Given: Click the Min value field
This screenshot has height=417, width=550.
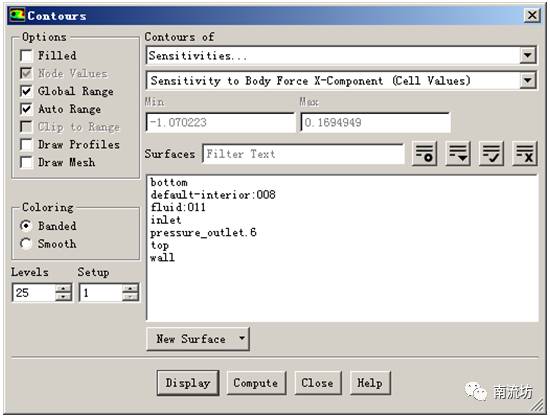Looking at the screenshot, I should coord(220,122).
